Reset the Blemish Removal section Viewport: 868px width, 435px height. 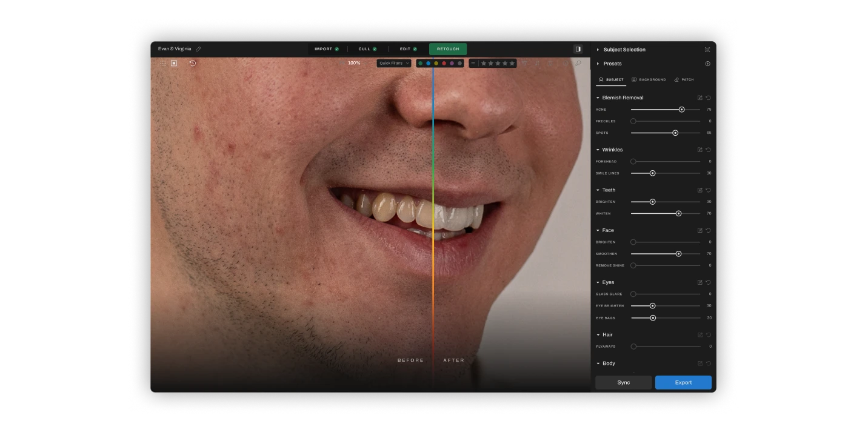708,98
